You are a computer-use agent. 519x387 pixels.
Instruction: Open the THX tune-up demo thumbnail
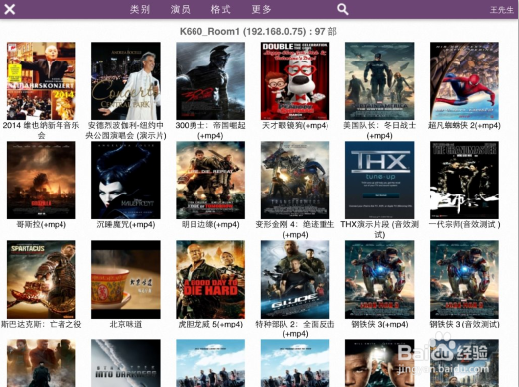tap(380, 180)
